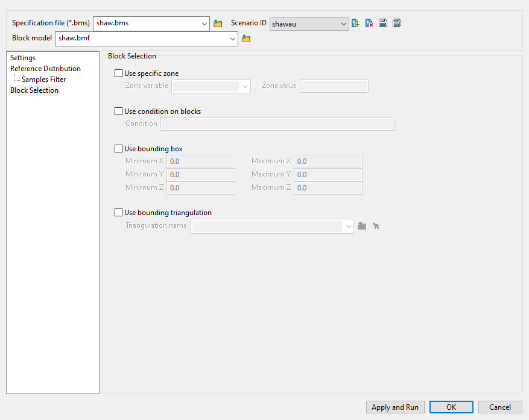Click the Minimum X value field
The height and width of the screenshot is (420, 529).
click(x=201, y=161)
